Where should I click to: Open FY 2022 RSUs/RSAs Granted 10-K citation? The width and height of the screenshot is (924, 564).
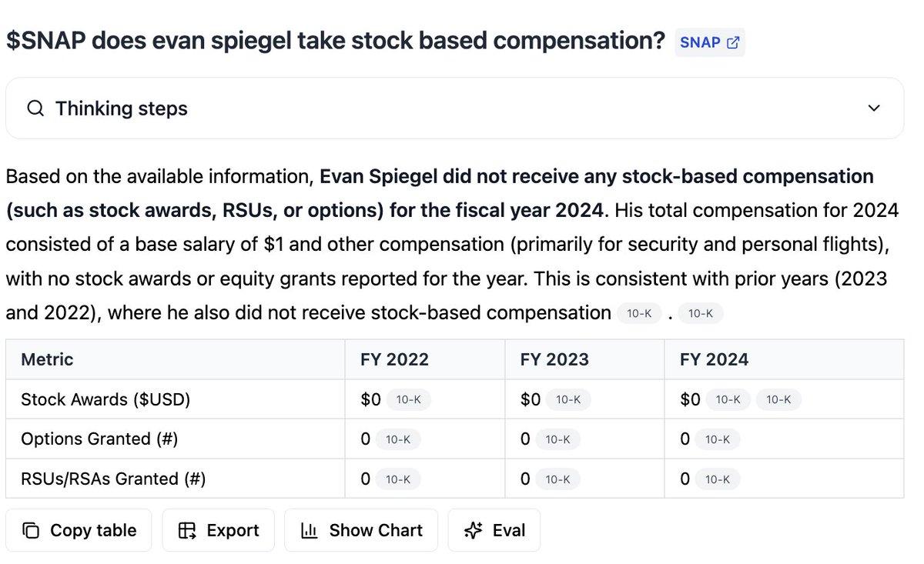[x=398, y=479]
